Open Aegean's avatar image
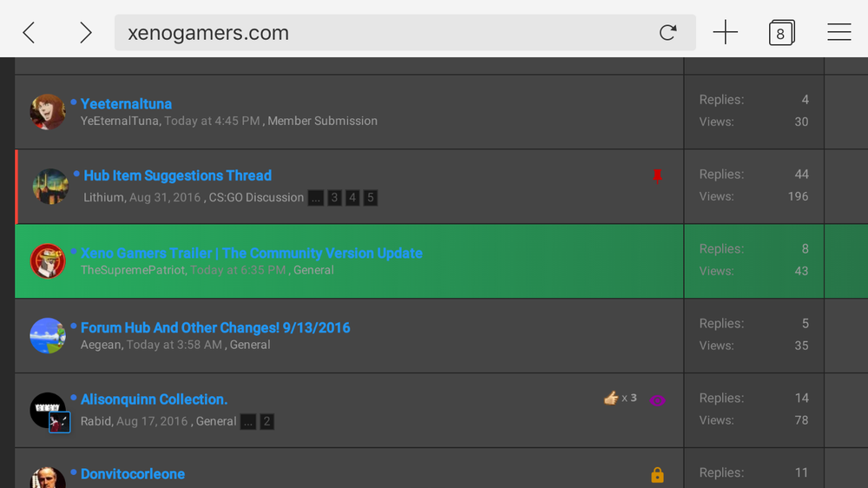The width and height of the screenshot is (868, 488). pyautogui.click(x=48, y=336)
